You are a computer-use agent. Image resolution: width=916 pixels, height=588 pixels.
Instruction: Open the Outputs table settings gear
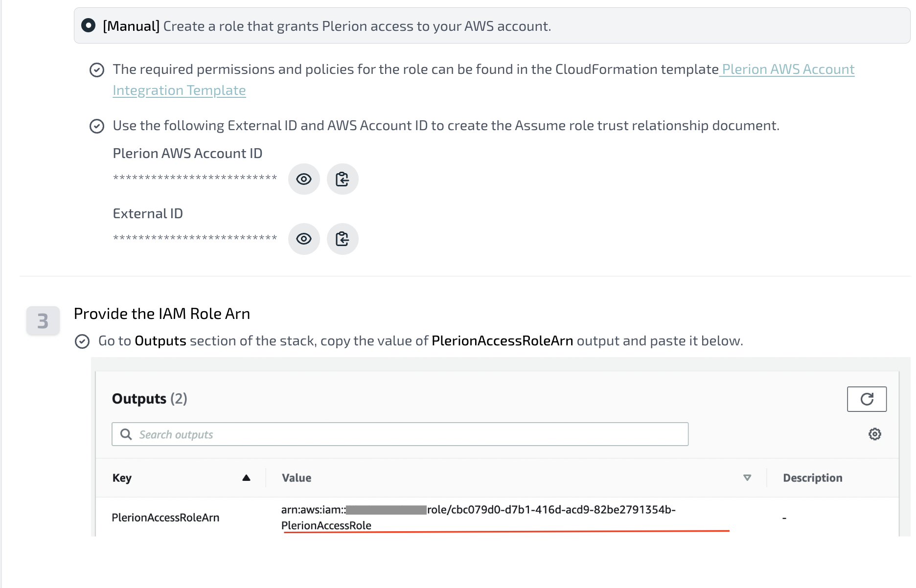point(875,434)
